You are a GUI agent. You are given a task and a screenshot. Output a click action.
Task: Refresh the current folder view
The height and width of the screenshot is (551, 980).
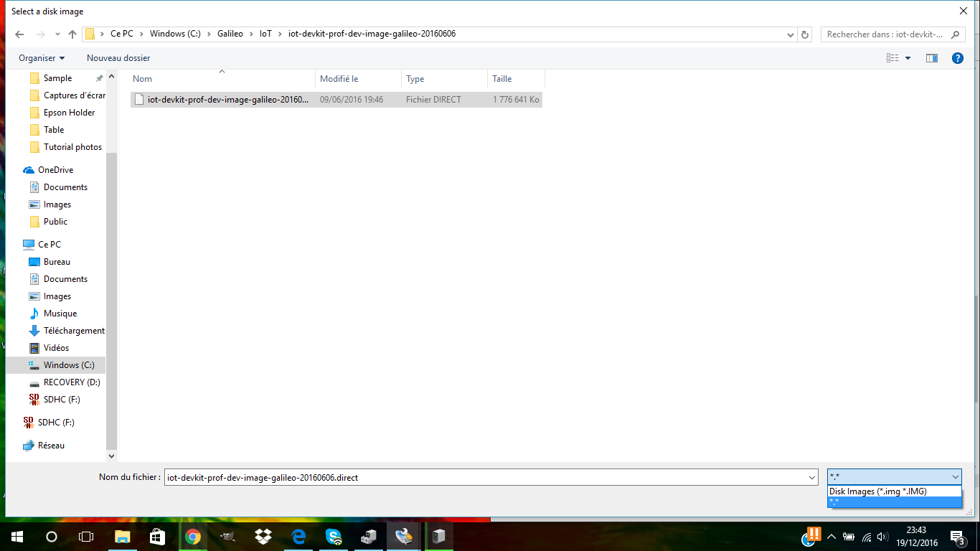pos(805,34)
